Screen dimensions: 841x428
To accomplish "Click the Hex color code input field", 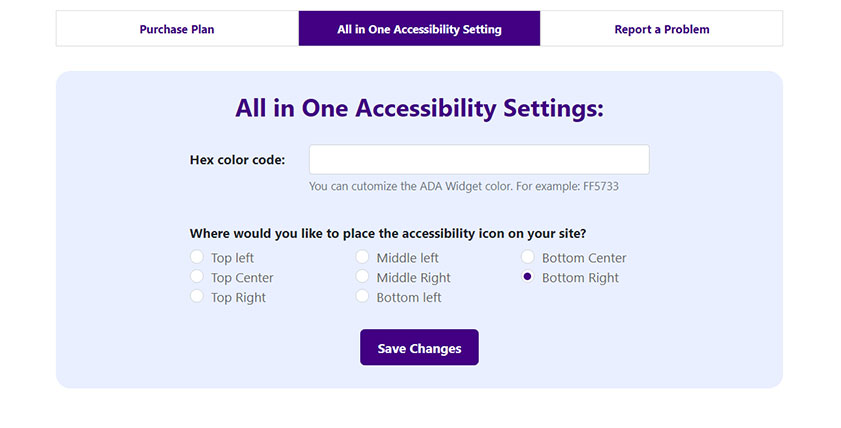I will [479, 160].
